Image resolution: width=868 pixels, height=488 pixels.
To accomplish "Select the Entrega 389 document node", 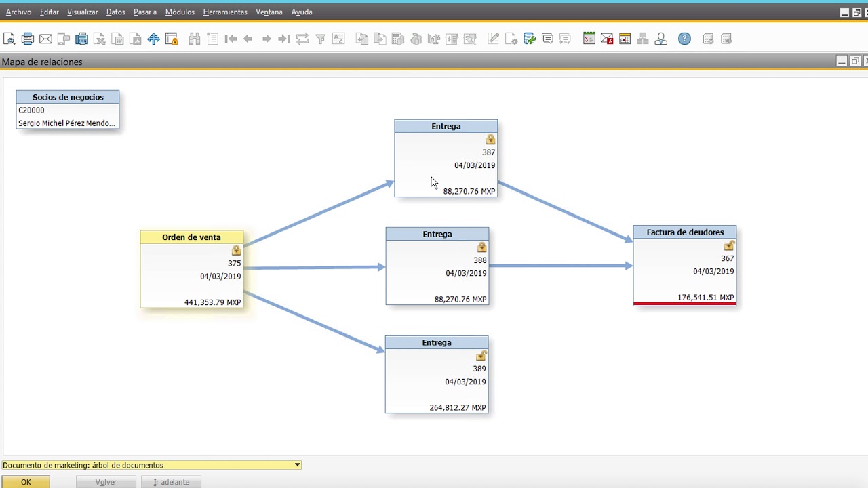I will coord(437,374).
